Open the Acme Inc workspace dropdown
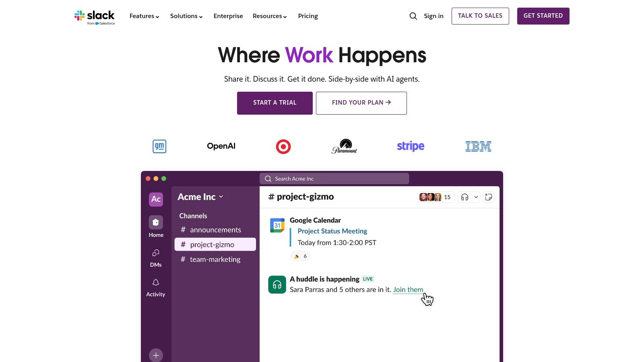 [x=200, y=197]
